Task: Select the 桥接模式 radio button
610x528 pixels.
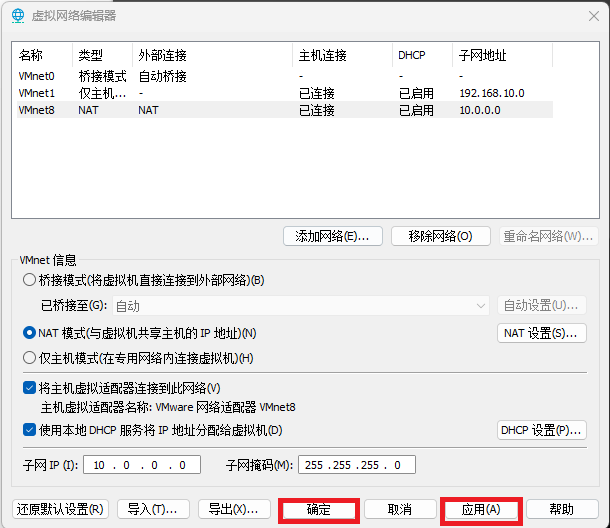Action: click(30, 280)
